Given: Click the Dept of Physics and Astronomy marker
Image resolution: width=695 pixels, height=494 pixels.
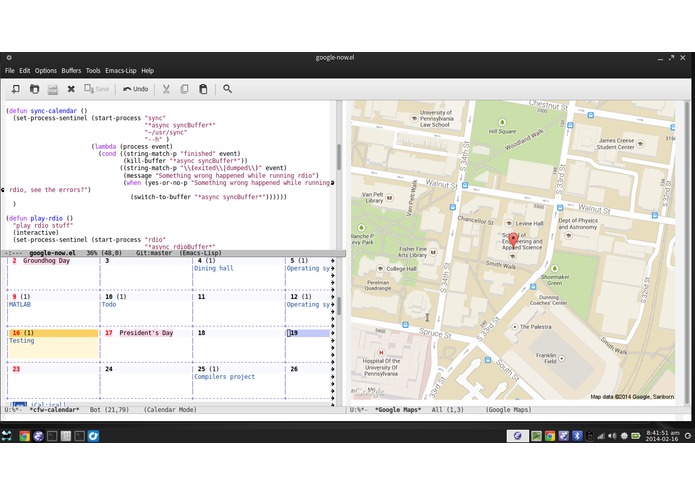Looking at the screenshot, I should pyautogui.click(x=568, y=236).
